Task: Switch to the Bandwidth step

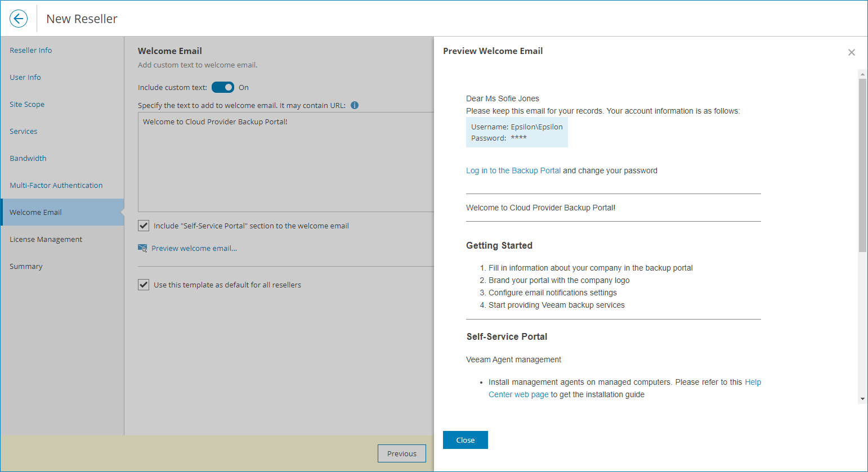Action: (28, 158)
